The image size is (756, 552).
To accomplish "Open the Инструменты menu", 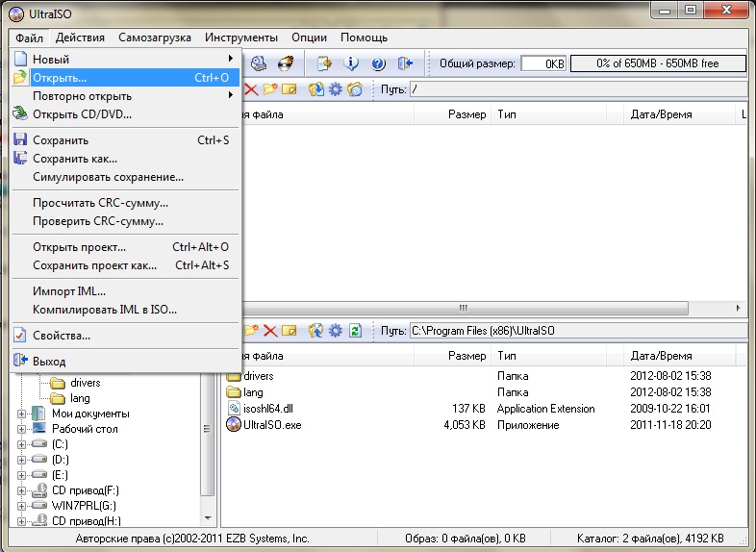I will click(x=241, y=38).
